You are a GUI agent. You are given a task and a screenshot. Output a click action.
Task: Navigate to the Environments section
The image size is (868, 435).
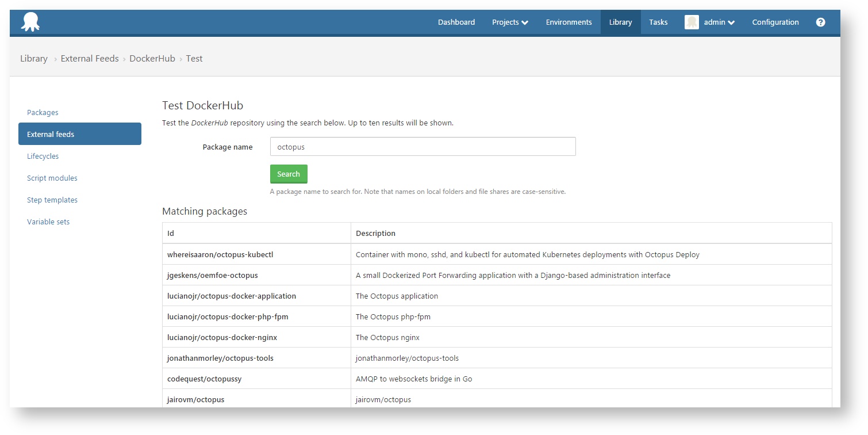click(569, 22)
